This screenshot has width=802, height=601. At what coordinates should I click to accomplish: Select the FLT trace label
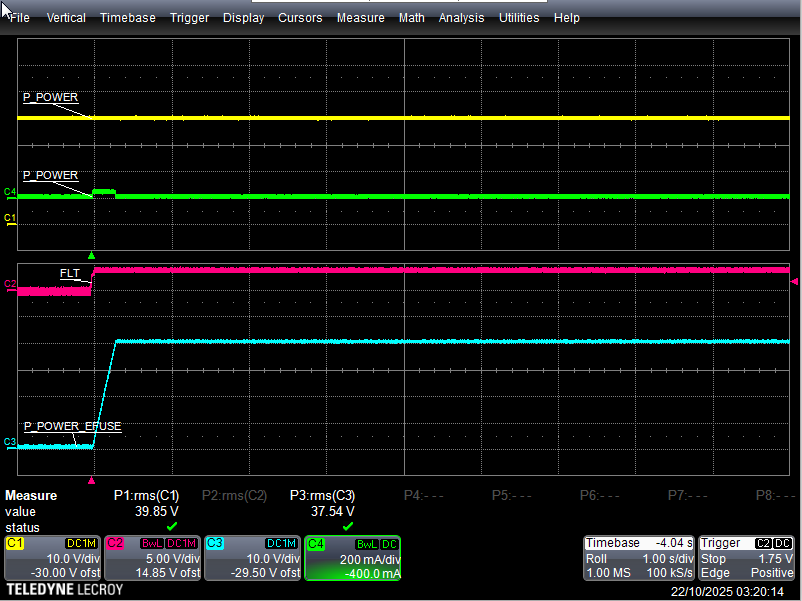pyautogui.click(x=70, y=274)
